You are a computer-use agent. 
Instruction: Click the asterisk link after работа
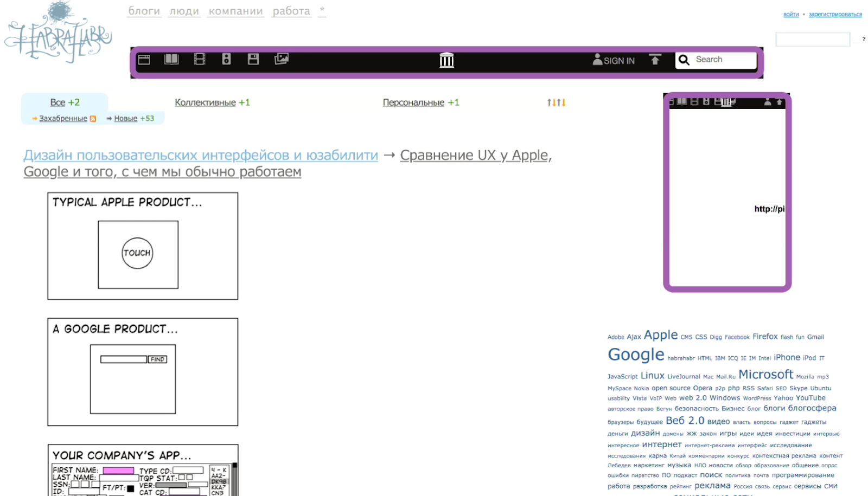(x=322, y=10)
